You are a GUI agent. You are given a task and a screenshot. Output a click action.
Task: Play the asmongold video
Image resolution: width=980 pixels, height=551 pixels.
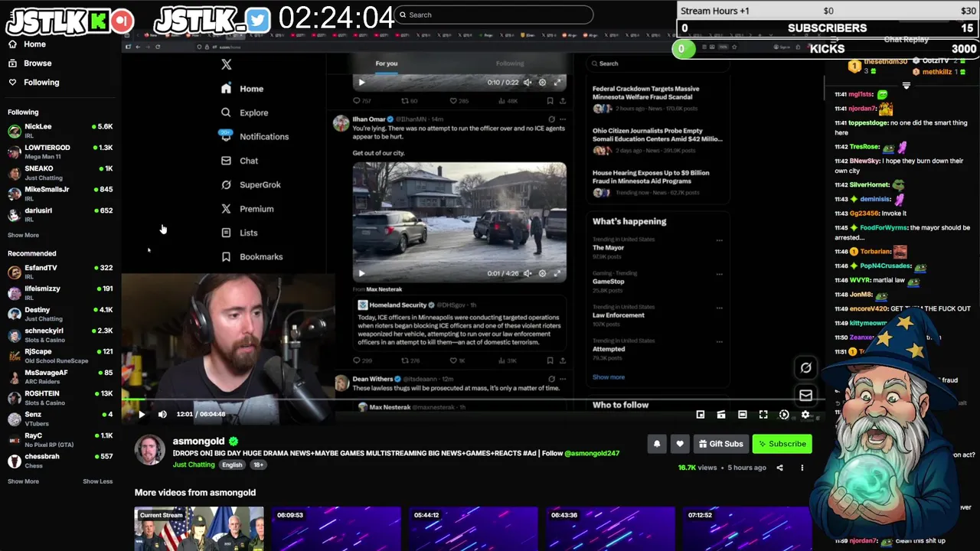tap(142, 414)
